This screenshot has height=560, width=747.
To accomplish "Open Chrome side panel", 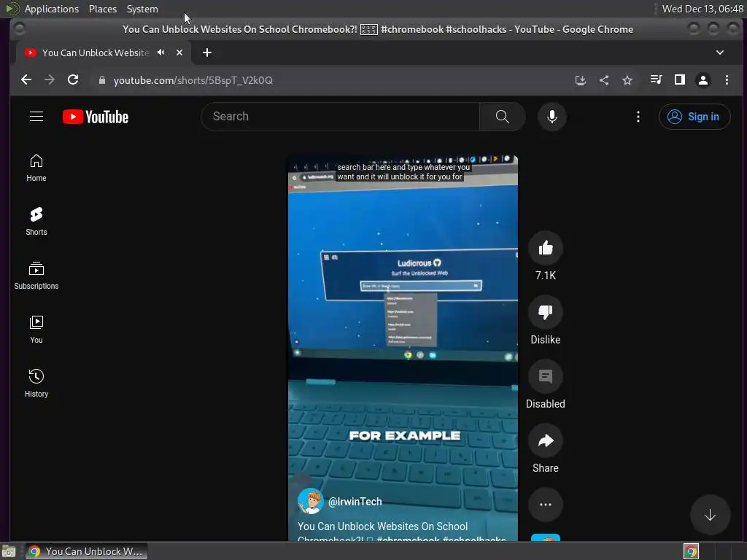I will click(x=680, y=80).
